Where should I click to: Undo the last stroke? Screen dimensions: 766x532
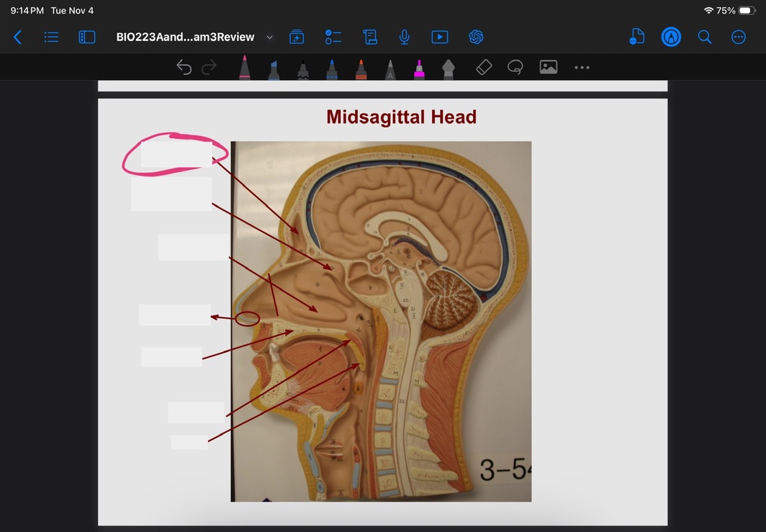(184, 68)
